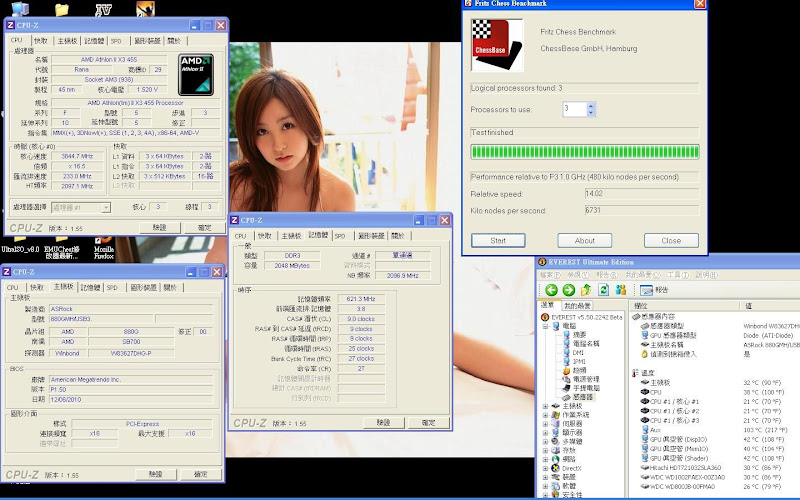Screen dimensions: 800x500
Task: Expand the DirectX node in EVEREST tree
Action: (545, 468)
